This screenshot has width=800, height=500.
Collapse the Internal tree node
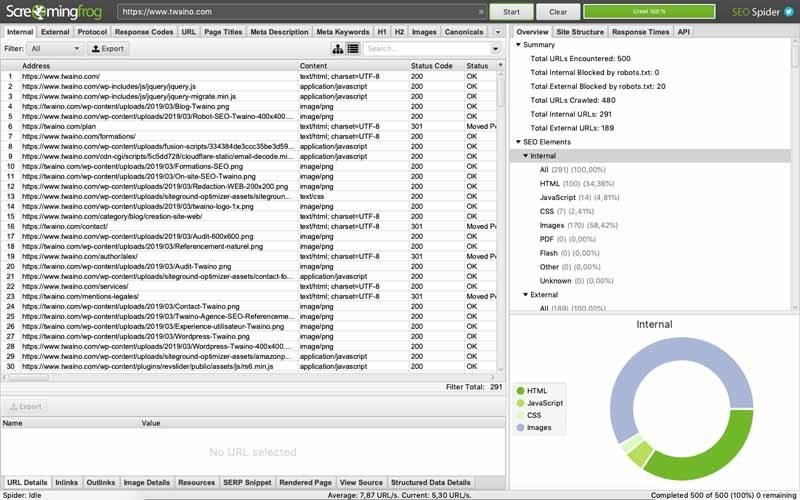tap(526, 156)
